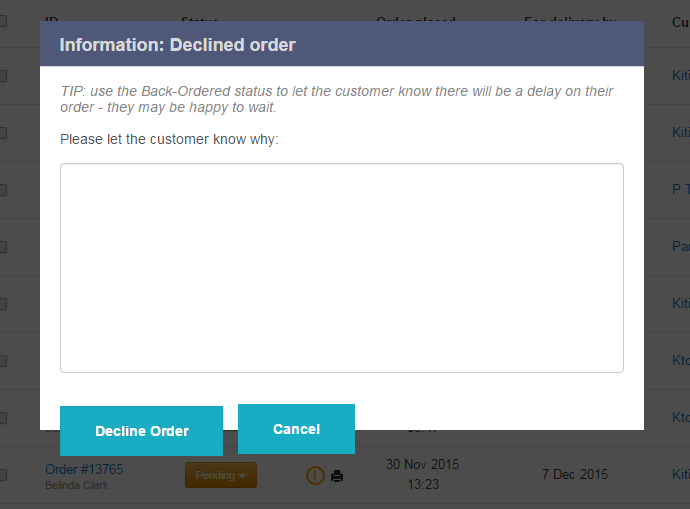Image resolution: width=690 pixels, height=509 pixels.
Task: Click the Belinda Clark customer name
Action: (76, 485)
